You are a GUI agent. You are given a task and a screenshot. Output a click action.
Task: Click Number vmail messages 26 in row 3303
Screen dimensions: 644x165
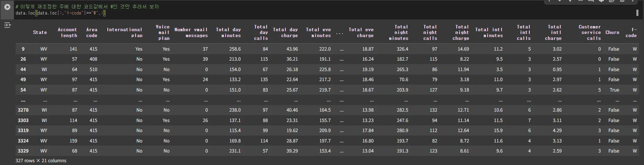(x=205, y=120)
